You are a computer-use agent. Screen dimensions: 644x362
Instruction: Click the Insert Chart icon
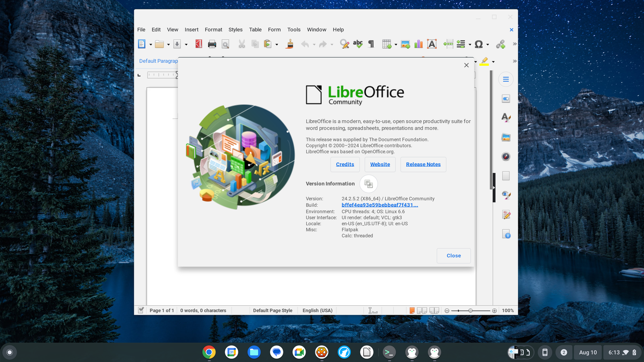(419, 44)
